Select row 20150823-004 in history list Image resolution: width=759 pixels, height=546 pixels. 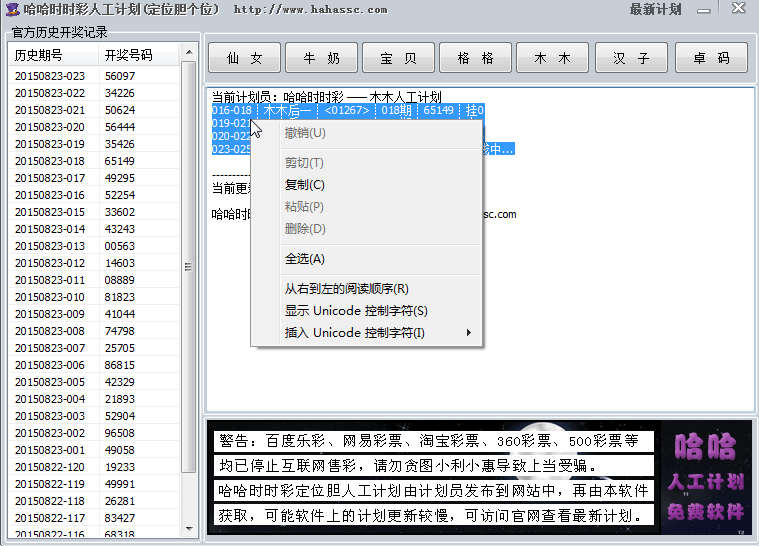tap(94, 399)
